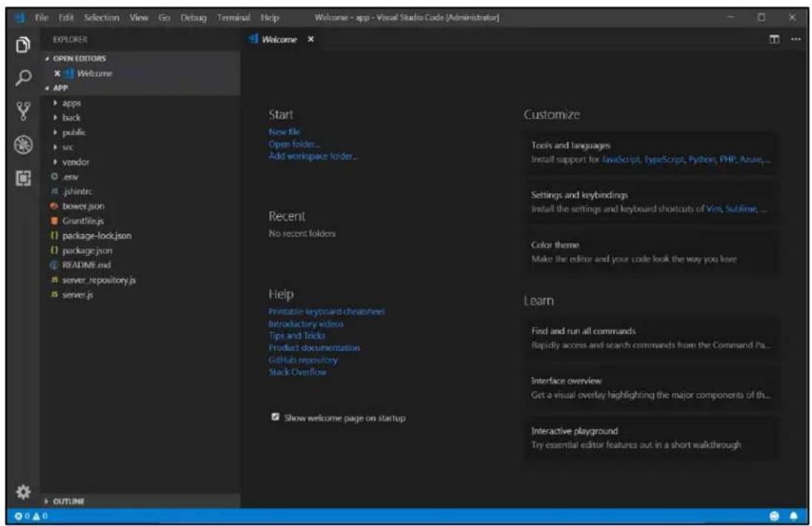Image resolution: width=812 pixels, height=526 pixels.
Task: Close the Welcome editor tab
Action: tap(310, 39)
